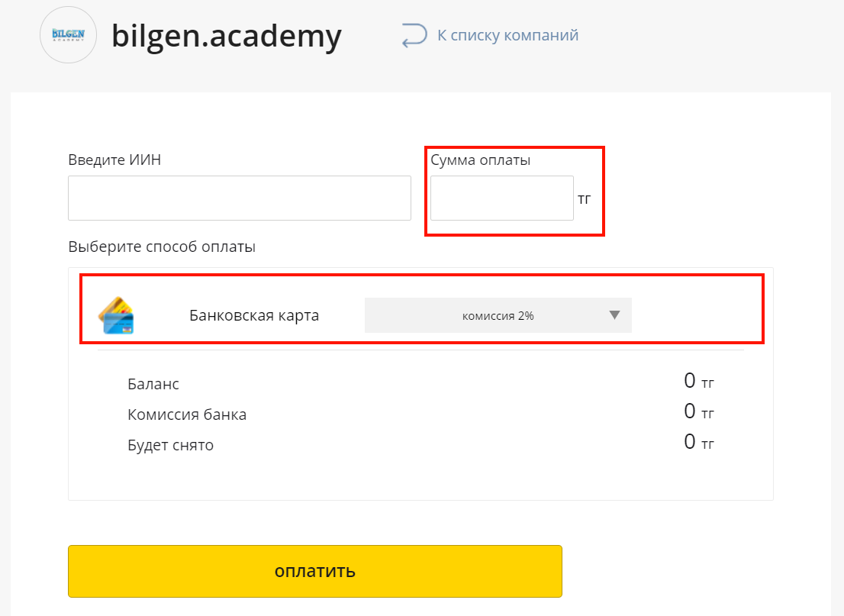
Task: Click the 'тг' currency label beside amount
Action: click(584, 199)
